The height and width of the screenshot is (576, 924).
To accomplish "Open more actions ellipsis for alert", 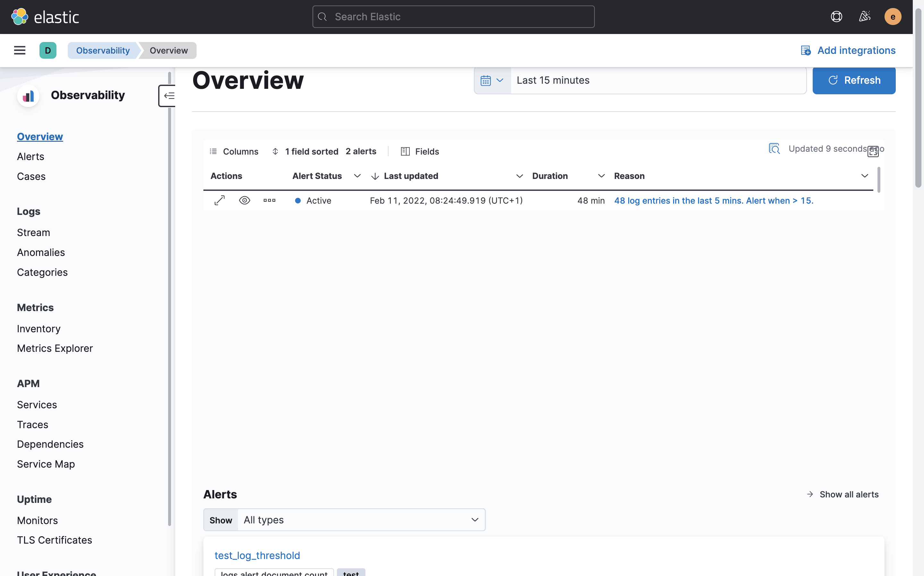I will tap(269, 200).
